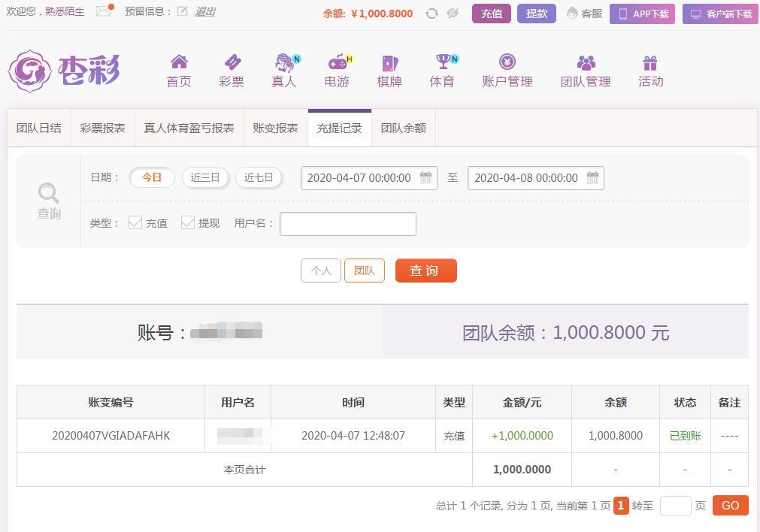The image size is (760, 532).
Task: Open the start date 2020-04-07 field
Action: tap(369, 178)
